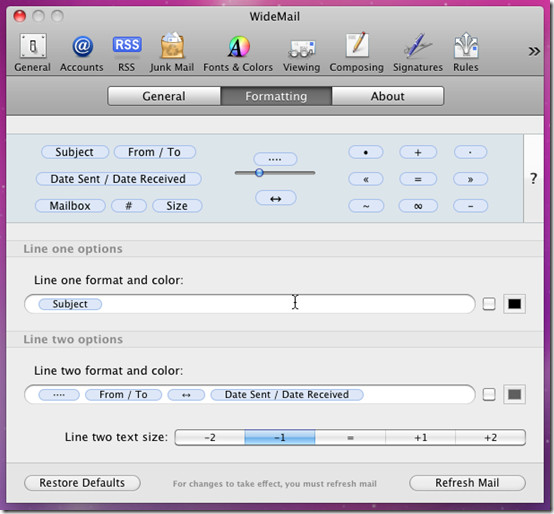The width and height of the screenshot is (554, 514).
Task: Click the Date Sent / Date Received palette token
Action: pos(118,179)
